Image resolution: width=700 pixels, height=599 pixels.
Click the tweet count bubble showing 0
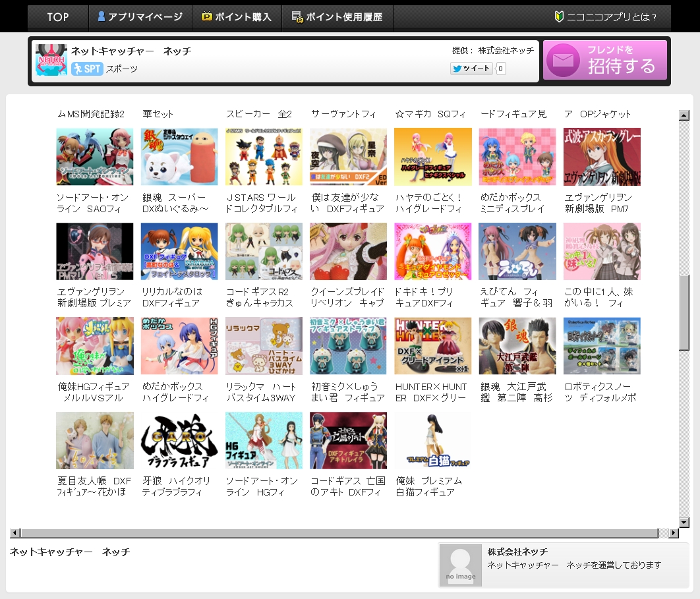[501, 69]
